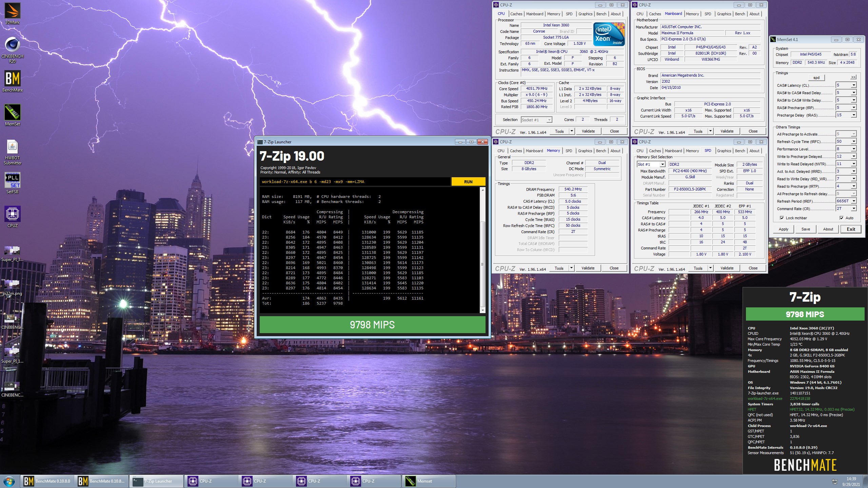Click the MemSet 4.1 title bar icon

tap(773, 40)
